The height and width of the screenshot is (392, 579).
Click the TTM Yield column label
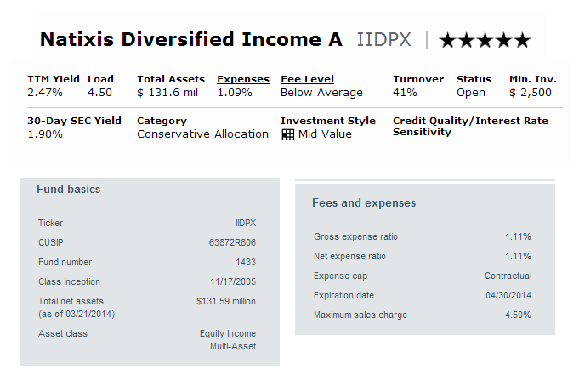[x=54, y=79]
